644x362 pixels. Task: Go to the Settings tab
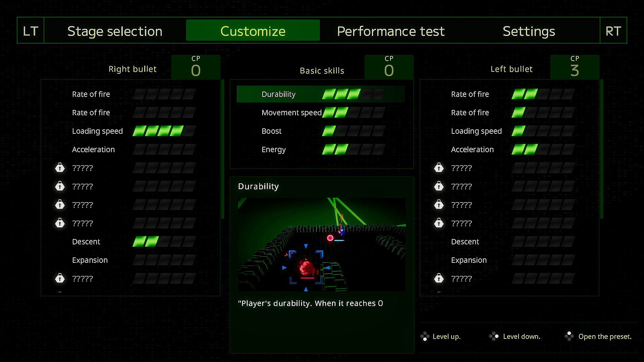[529, 31]
